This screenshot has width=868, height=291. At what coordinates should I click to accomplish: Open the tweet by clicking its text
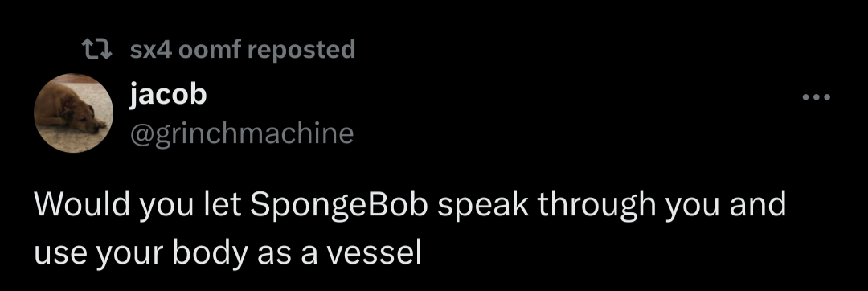point(410,228)
